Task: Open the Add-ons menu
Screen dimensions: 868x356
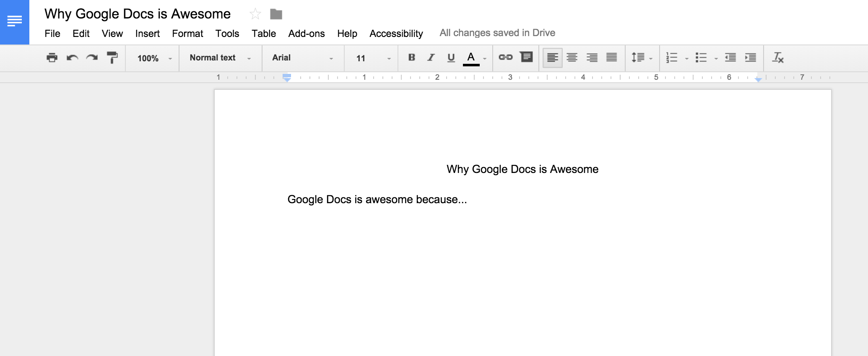Action: [307, 34]
